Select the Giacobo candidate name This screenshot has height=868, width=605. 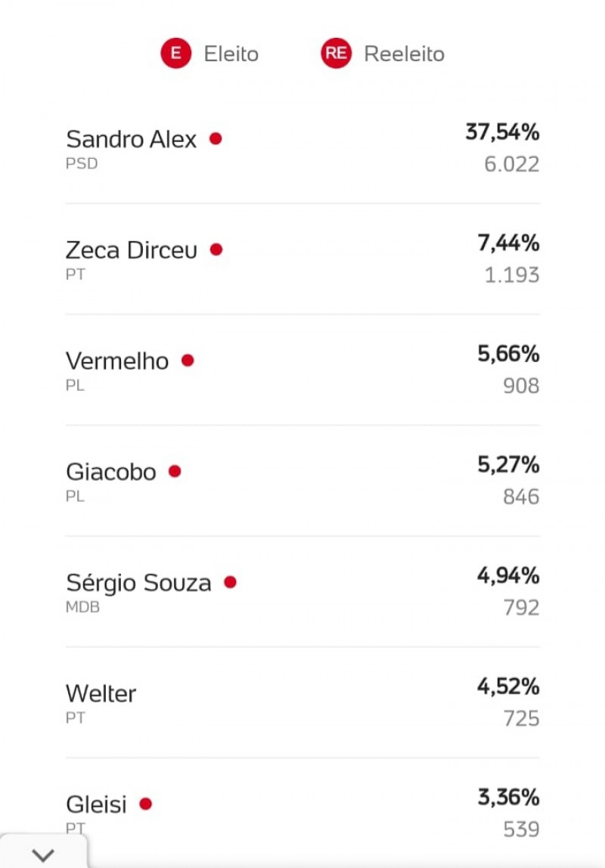click(x=111, y=473)
